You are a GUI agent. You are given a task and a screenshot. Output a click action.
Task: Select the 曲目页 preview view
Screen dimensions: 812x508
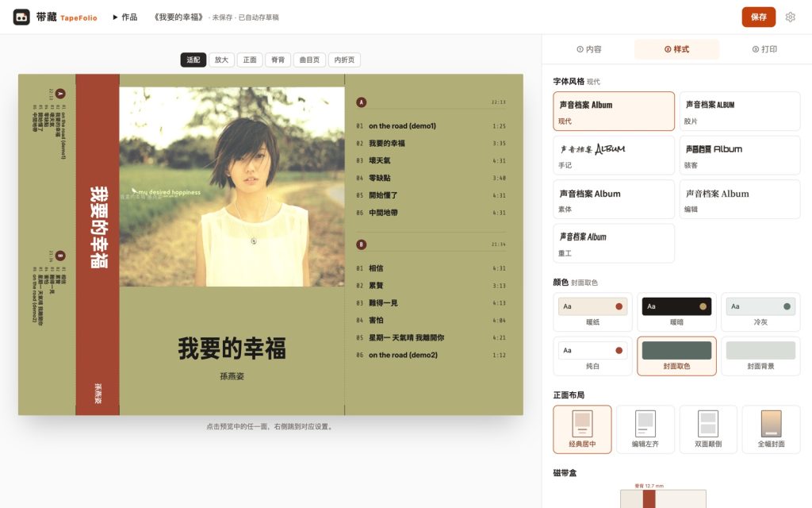pyautogui.click(x=310, y=60)
